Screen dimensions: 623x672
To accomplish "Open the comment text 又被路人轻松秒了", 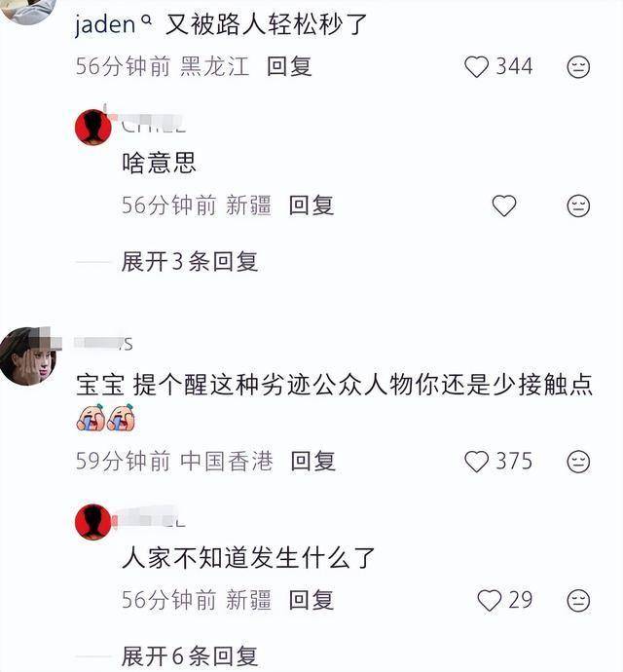I will [266, 24].
